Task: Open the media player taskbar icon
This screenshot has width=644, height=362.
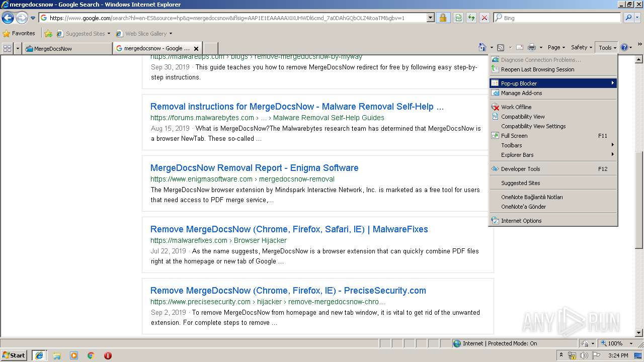Action: pyautogui.click(x=74, y=355)
